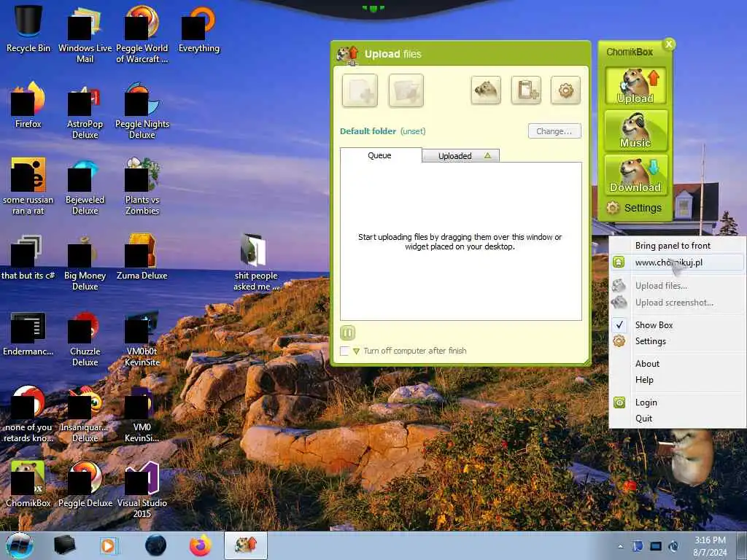747x560 pixels.
Task: Open upload settings gear icon in toolbar
Action: click(565, 90)
